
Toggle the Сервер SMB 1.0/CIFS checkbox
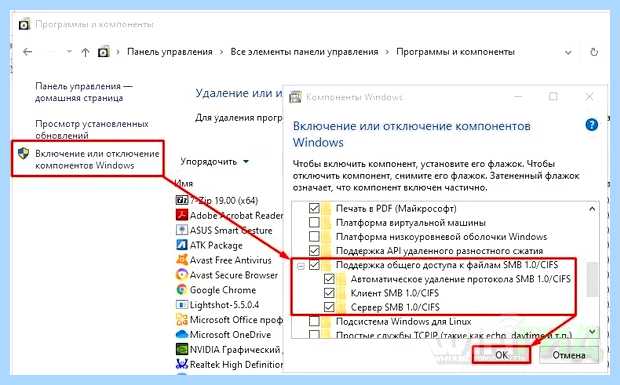click(329, 307)
